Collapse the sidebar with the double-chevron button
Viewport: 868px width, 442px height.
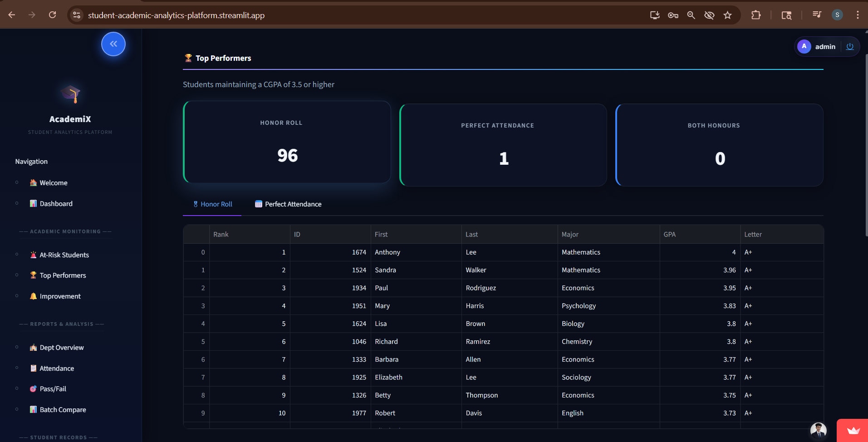click(x=113, y=44)
